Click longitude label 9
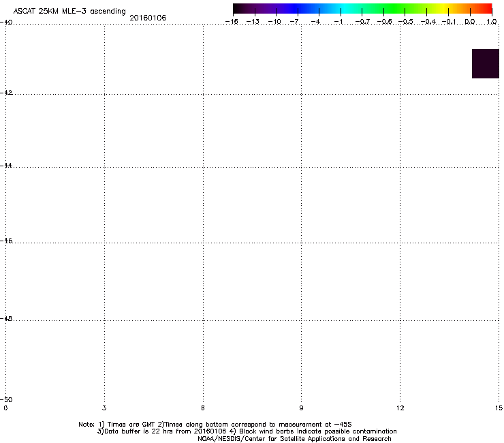Viewport: 504px width, 443px height. pos(301,408)
